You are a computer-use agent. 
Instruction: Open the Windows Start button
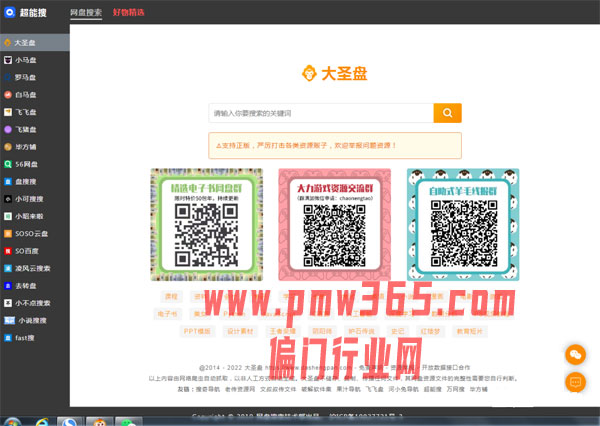(x=12, y=422)
